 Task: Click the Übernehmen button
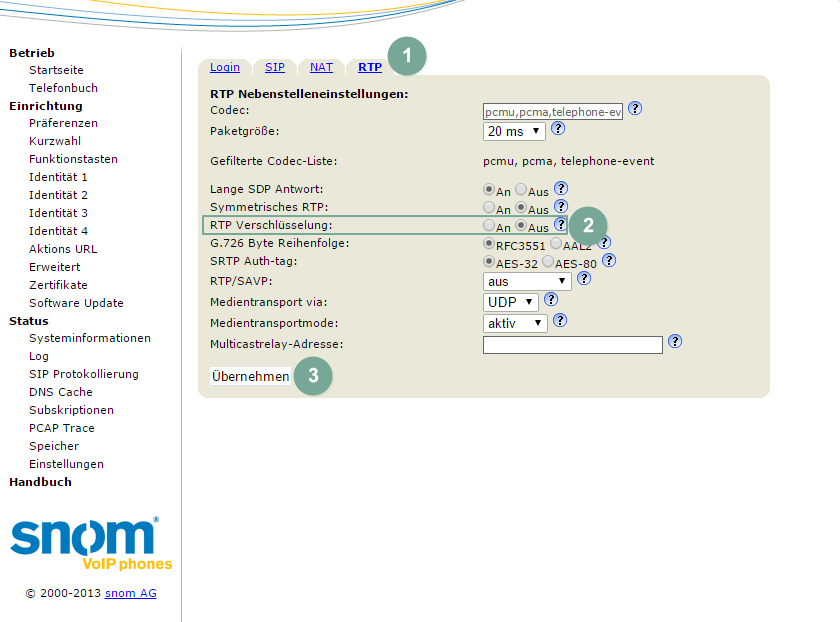(x=251, y=376)
